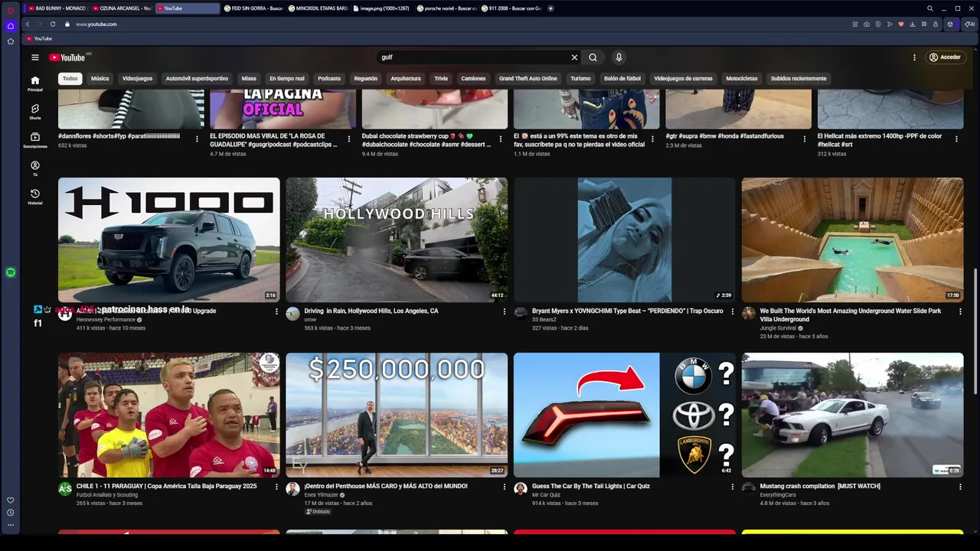The width and height of the screenshot is (980, 551).
Task: Select the Videojuegos filter chip
Action: 138,78
